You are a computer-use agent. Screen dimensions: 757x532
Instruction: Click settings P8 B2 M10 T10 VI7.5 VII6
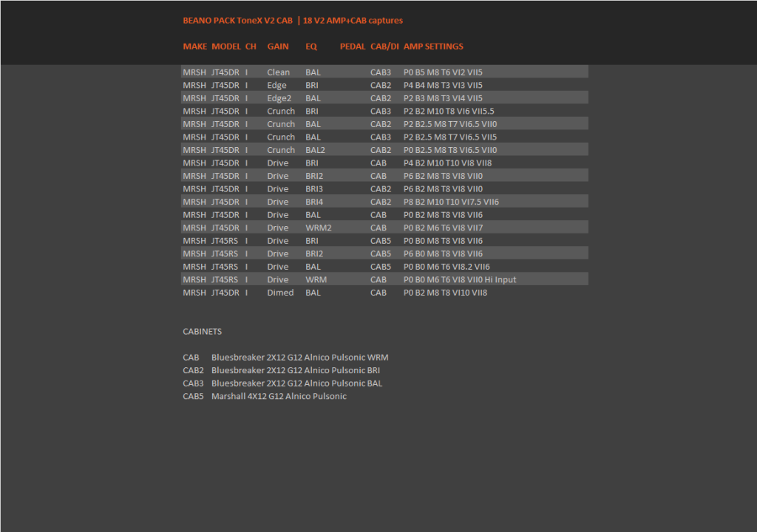[451, 202]
